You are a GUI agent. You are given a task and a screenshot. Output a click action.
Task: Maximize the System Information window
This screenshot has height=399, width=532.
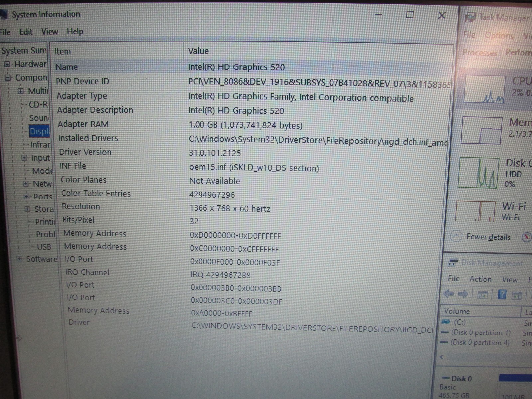[x=410, y=15]
